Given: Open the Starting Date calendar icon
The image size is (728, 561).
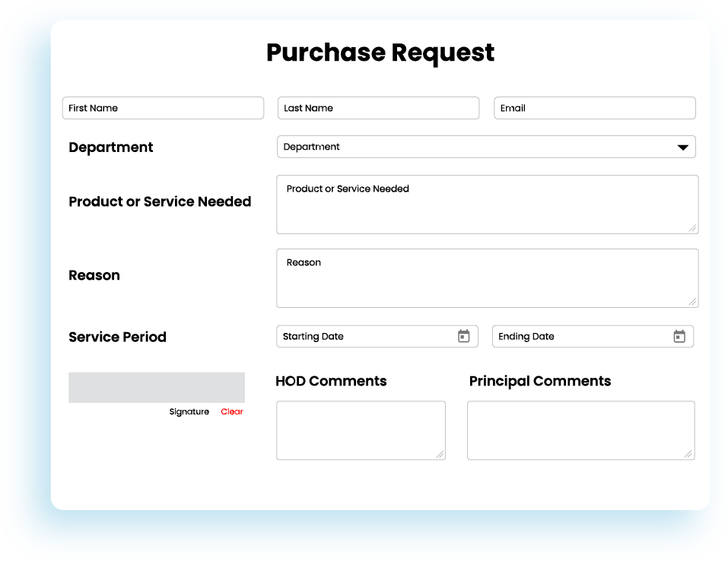Looking at the screenshot, I should pyautogui.click(x=463, y=336).
